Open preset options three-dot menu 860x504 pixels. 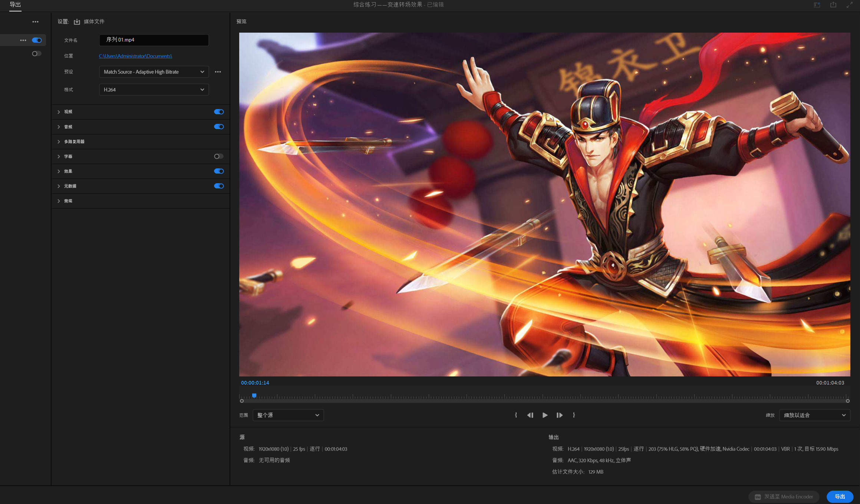pyautogui.click(x=218, y=72)
